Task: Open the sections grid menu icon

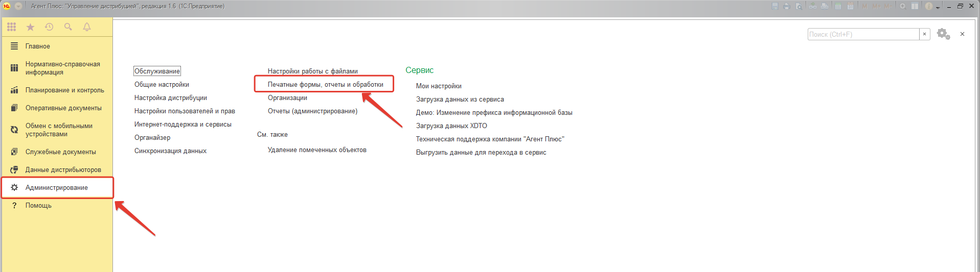Action: (11, 27)
